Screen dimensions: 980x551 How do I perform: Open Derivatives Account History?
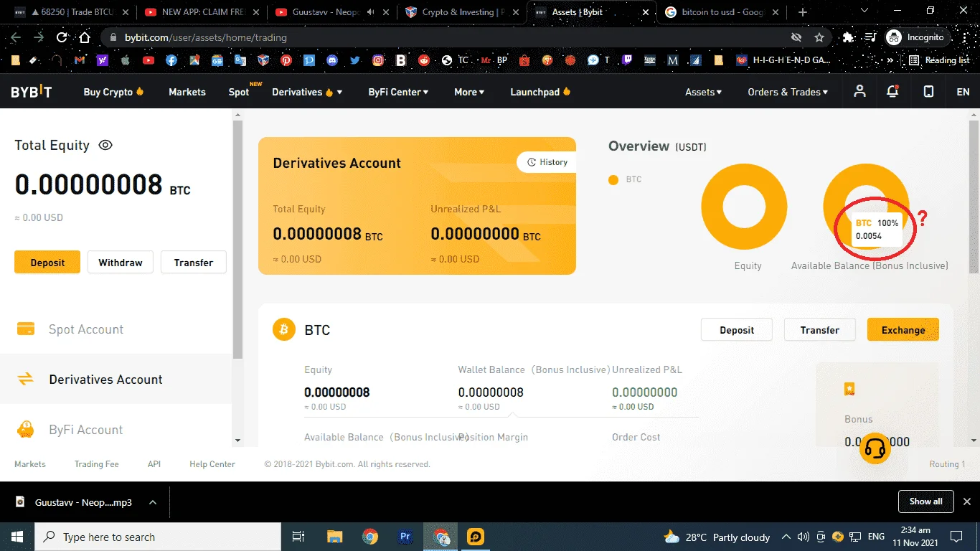coord(547,162)
